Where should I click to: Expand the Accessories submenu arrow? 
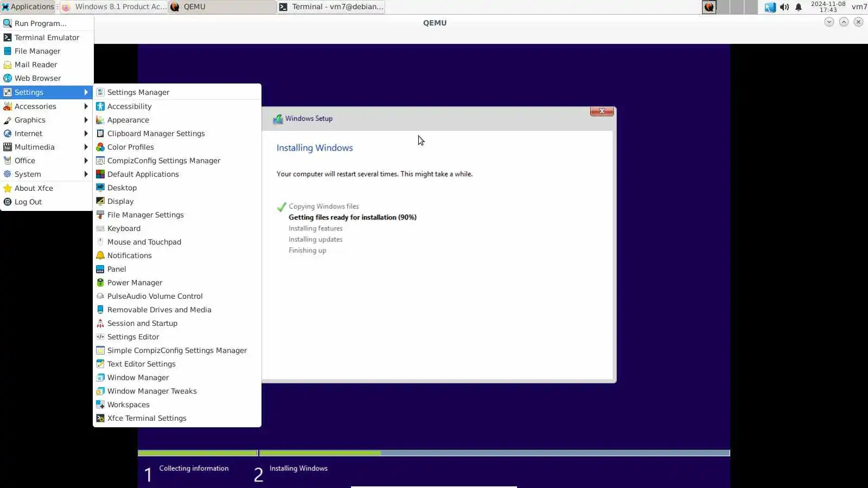click(x=86, y=106)
